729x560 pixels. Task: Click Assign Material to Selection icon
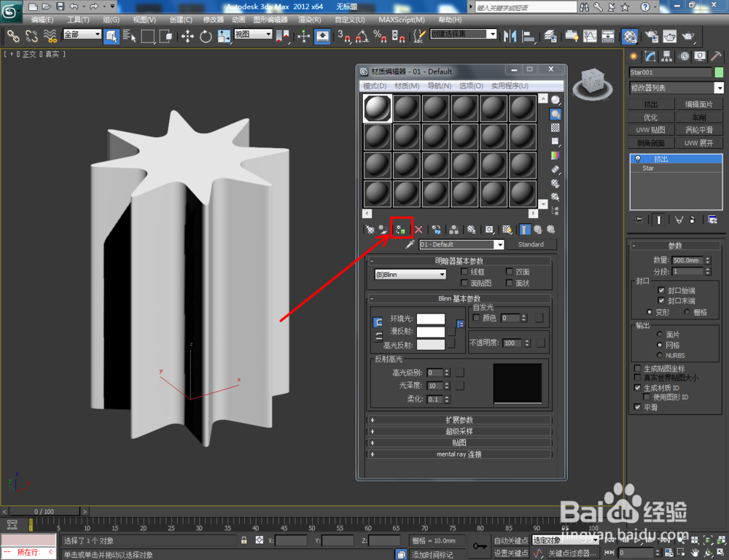point(400,228)
